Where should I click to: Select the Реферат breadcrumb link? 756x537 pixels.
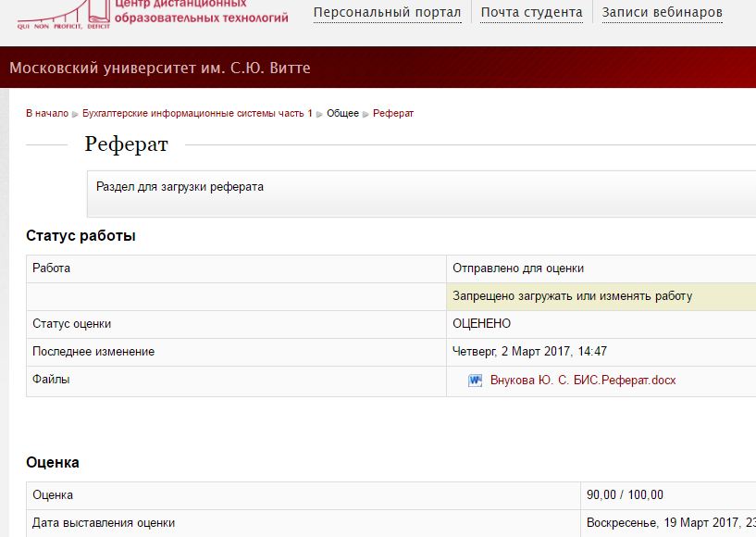[393, 113]
